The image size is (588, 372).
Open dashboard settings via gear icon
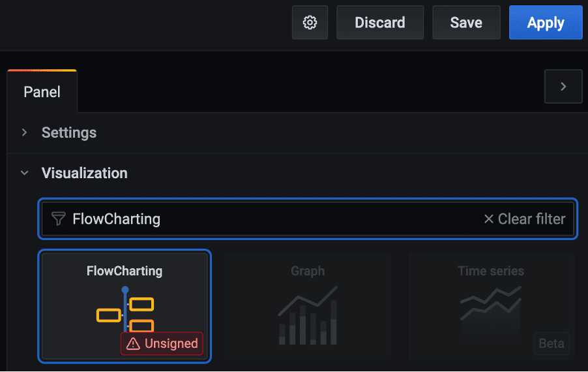point(310,23)
